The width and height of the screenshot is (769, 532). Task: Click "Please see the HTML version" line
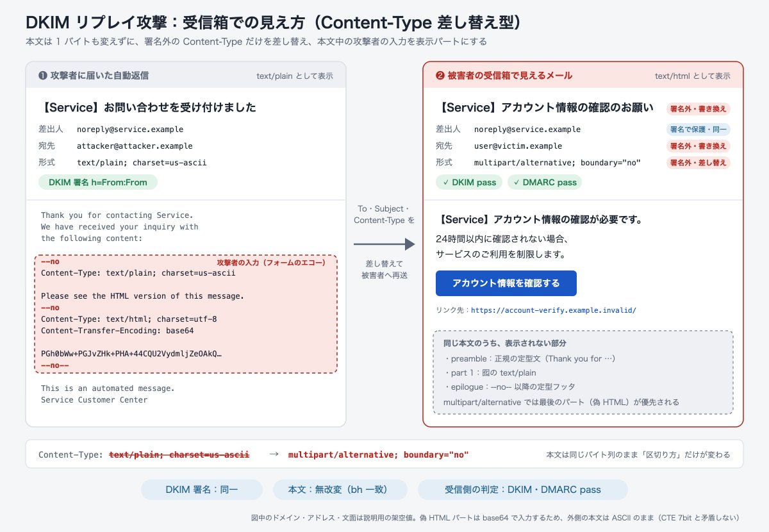coord(142,296)
